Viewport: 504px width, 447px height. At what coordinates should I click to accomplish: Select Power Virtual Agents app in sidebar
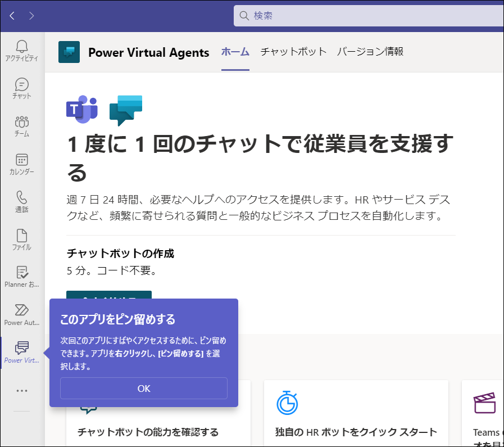coord(21,353)
